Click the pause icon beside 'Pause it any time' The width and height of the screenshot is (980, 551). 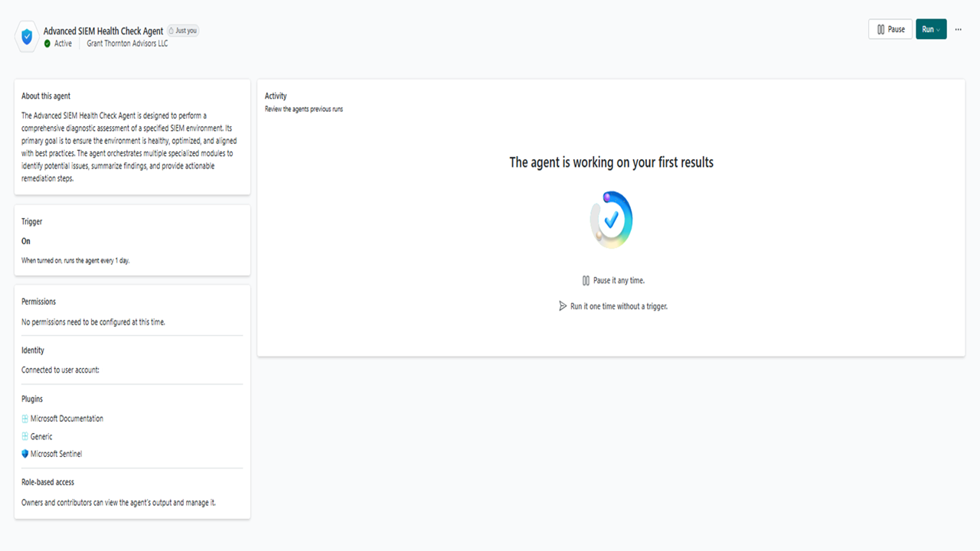click(586, 281)
